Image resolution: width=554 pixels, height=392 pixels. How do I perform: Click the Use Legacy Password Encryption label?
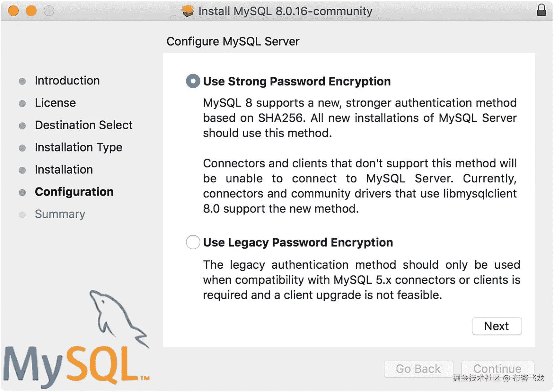[298, 242]
